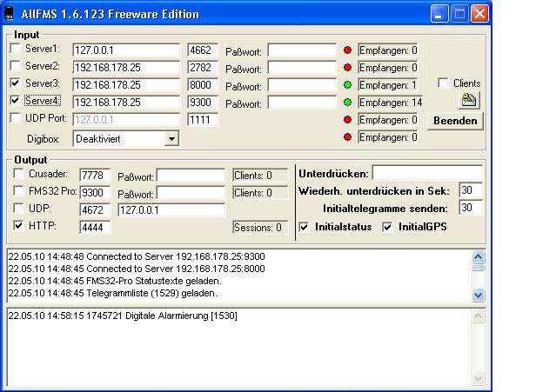Select log line 'FMS32-Pro Statustexte geladen.'

[115, 281]
